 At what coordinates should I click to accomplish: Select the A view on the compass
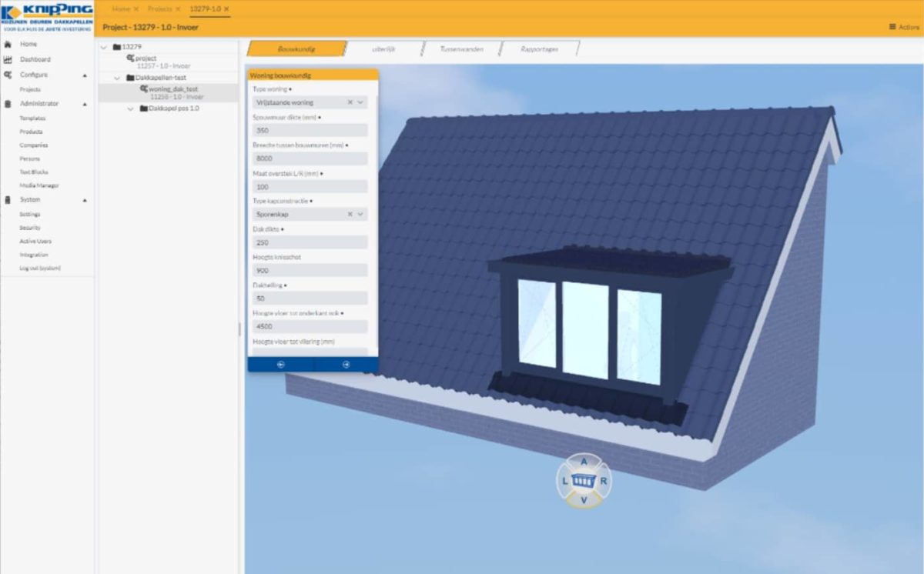pyautogui.click(x=584, y=462)
